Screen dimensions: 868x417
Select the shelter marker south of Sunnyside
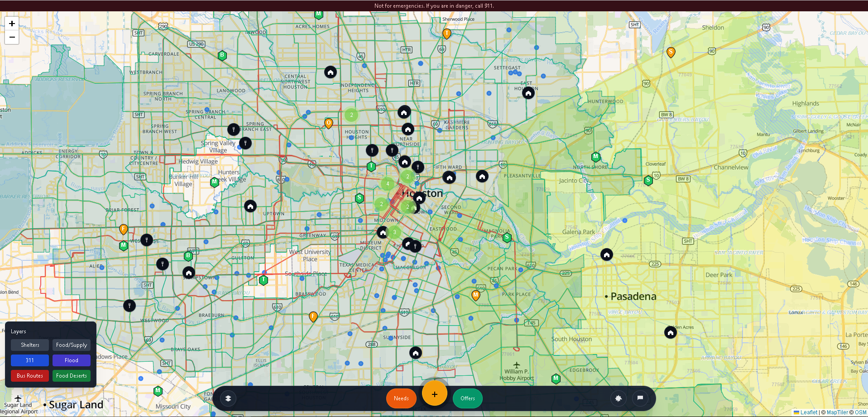(x=416, y=353)
